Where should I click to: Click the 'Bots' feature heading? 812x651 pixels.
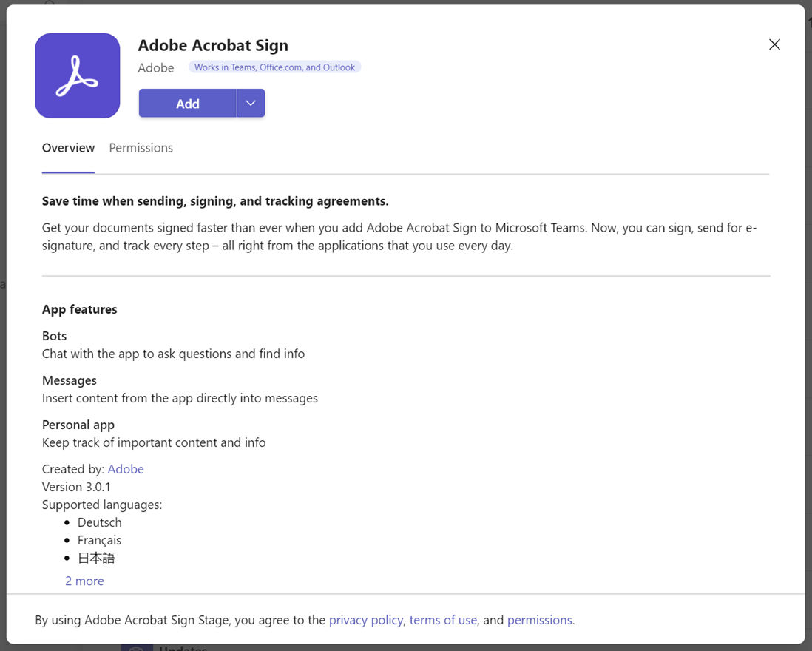(55, 336)
